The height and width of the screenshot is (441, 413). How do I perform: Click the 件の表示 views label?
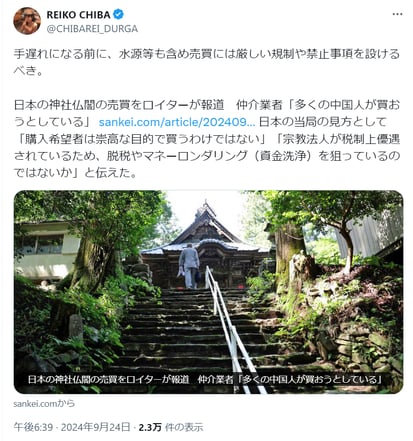[x=184, y=427]
